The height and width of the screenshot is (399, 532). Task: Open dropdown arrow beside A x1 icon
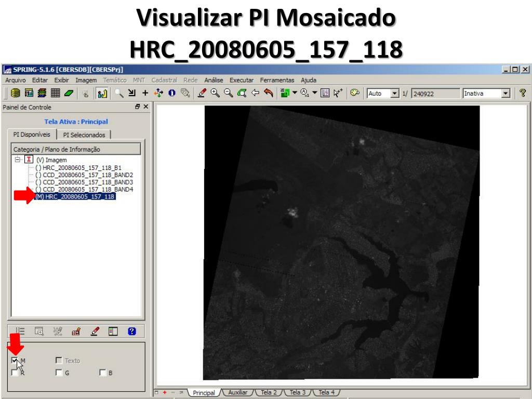314,92
